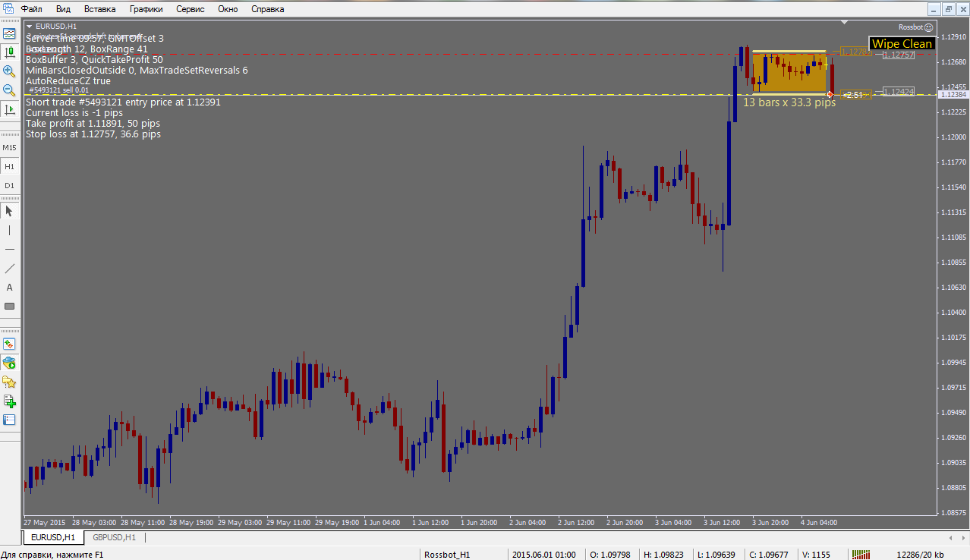This screenshot has height=560, width=970.
Task: Click 'BoxBuffer 3, QuickTakeProfit 50' text line
Action: point(94,59)
